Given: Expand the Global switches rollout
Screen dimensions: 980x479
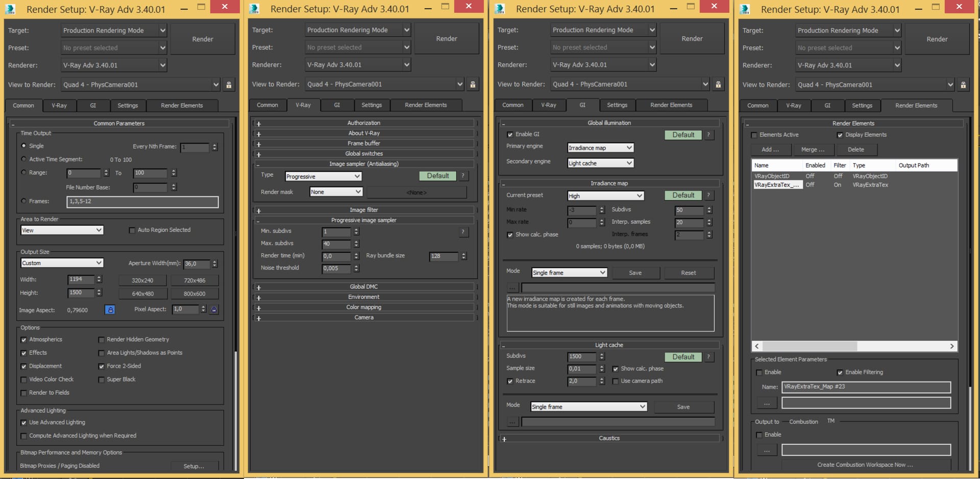Looking at the screenshot, I should tap(363, 154).
